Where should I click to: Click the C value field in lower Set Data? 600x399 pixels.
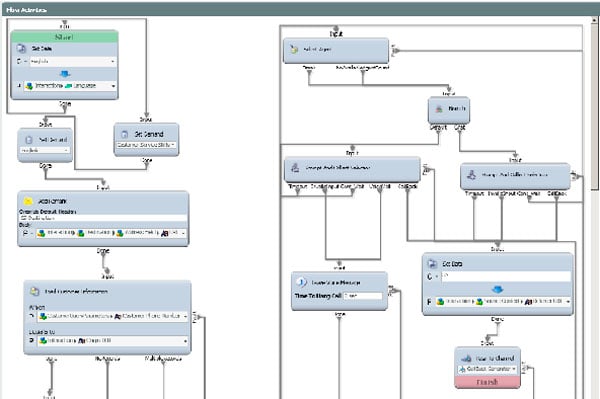(506, 277)
